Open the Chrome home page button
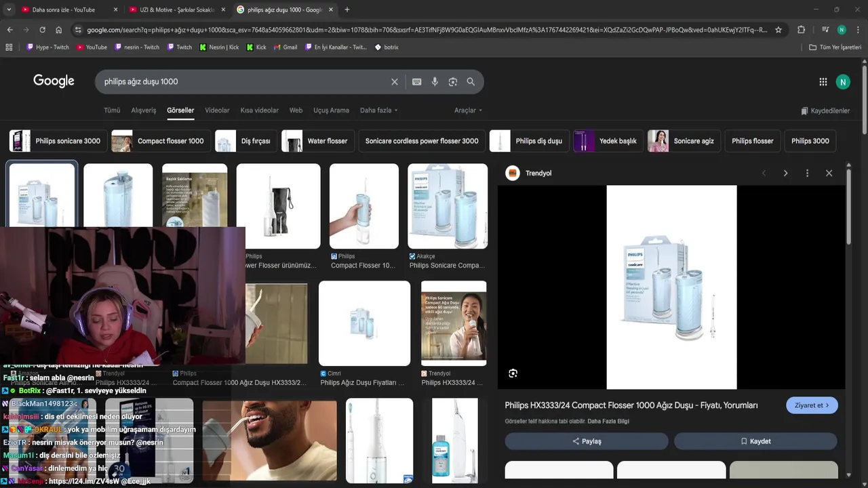 59,30
